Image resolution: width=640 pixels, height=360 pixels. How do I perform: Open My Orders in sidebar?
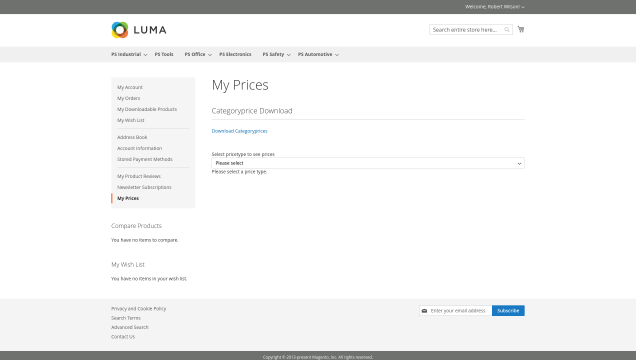pos(129,98)
